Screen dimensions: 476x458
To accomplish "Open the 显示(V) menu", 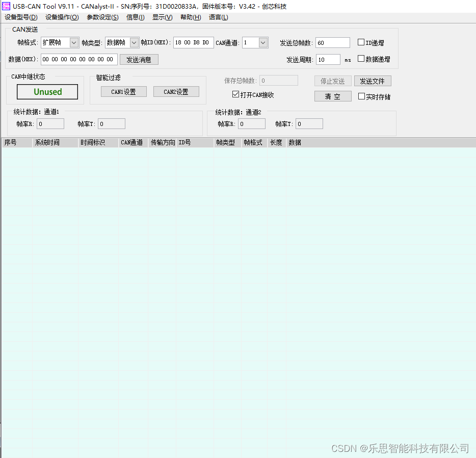I will click(x=162, y=17).
